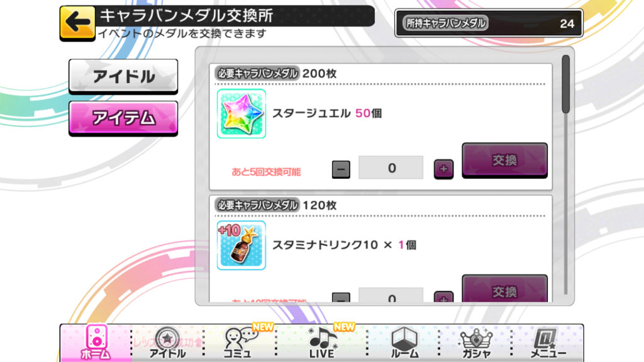Increase スタージュエル quantity with plus button
644x362 pixels.
coord(443,169)
